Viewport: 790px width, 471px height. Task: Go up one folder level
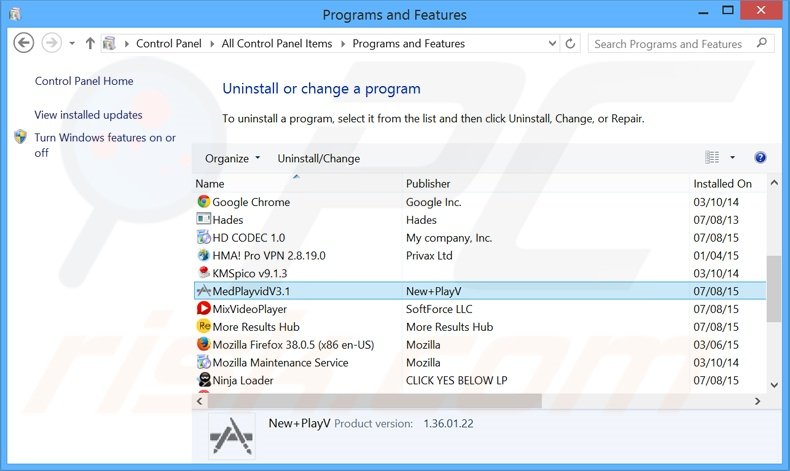[x=90, y=44]
